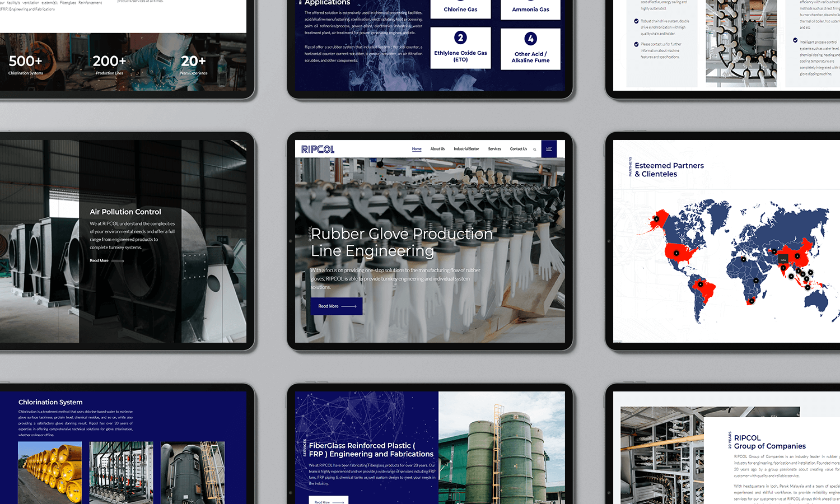Click the South Africa map marker

(752, 301)
